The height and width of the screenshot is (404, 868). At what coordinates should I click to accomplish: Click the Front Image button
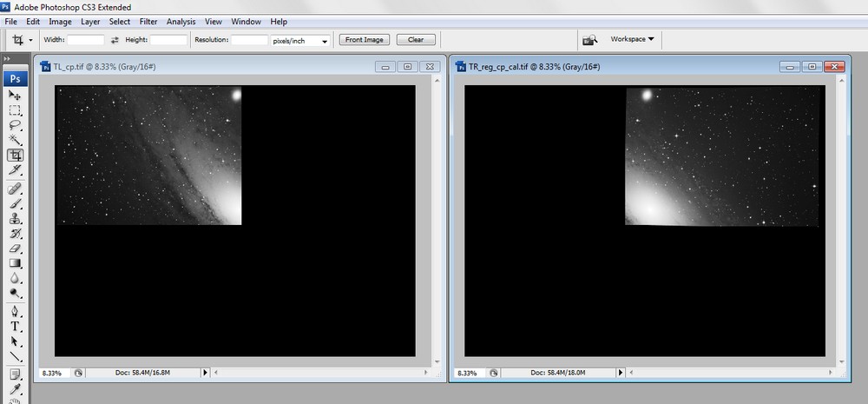click(x=364, y=40)
